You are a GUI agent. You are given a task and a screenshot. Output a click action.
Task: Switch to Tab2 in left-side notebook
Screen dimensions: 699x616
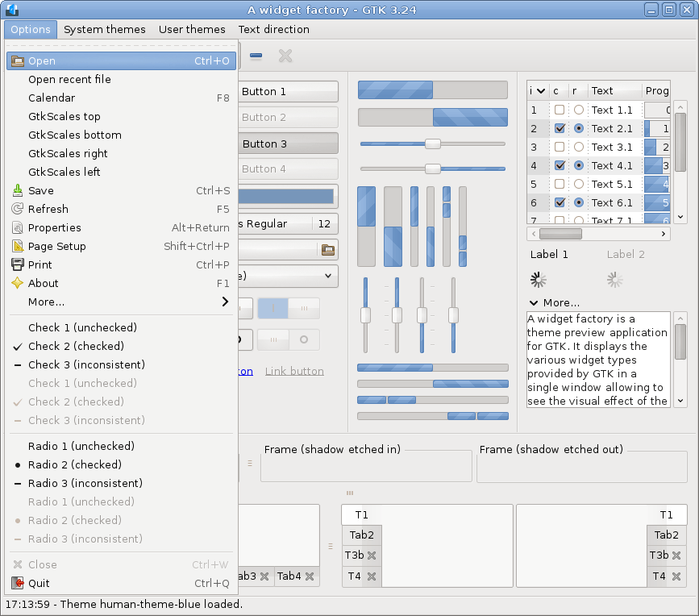point(361,535)
